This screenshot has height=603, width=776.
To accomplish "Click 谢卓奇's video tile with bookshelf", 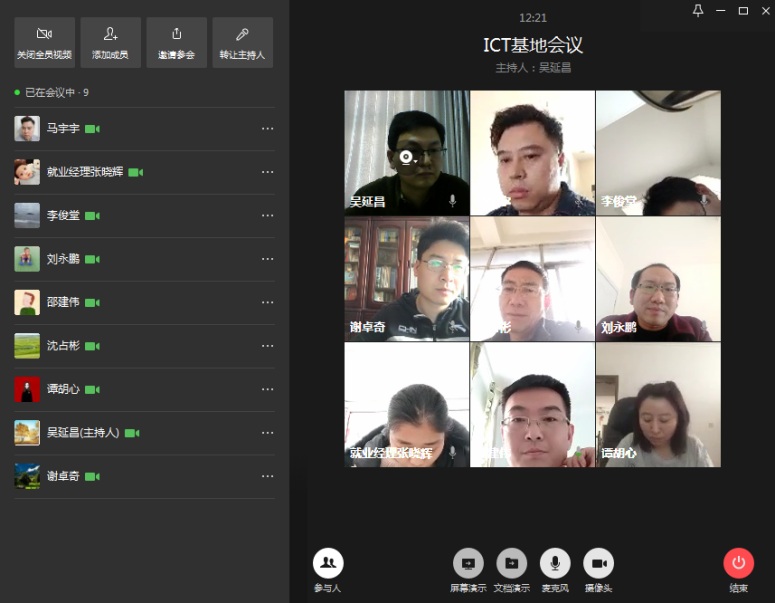I will (x=407, y=279).
